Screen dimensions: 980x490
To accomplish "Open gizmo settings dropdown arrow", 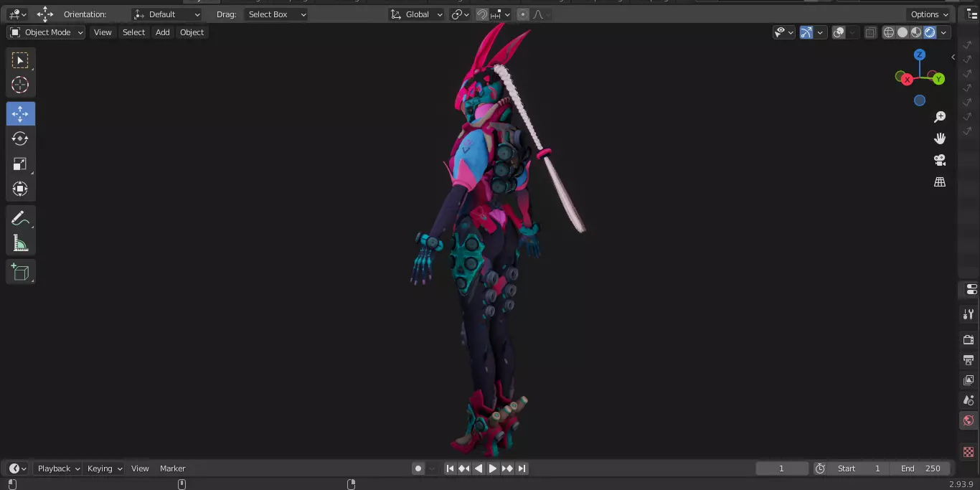I will point(820,32).
